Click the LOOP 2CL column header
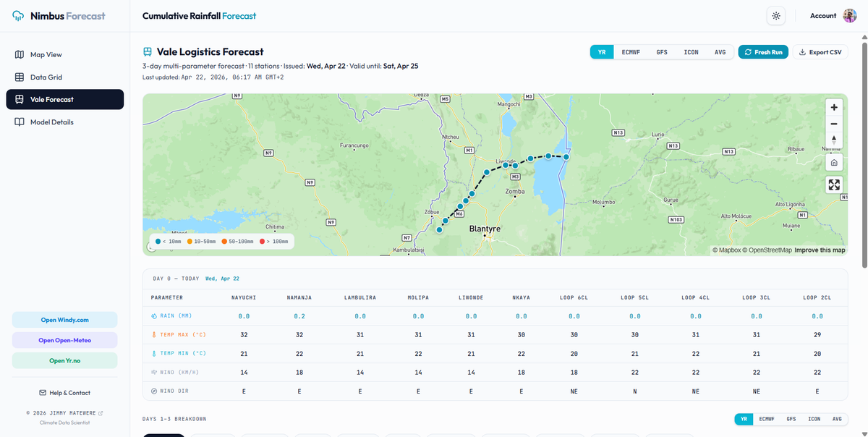Image resolution: width=868 pixels, height=437 pixels. (817, 297)
